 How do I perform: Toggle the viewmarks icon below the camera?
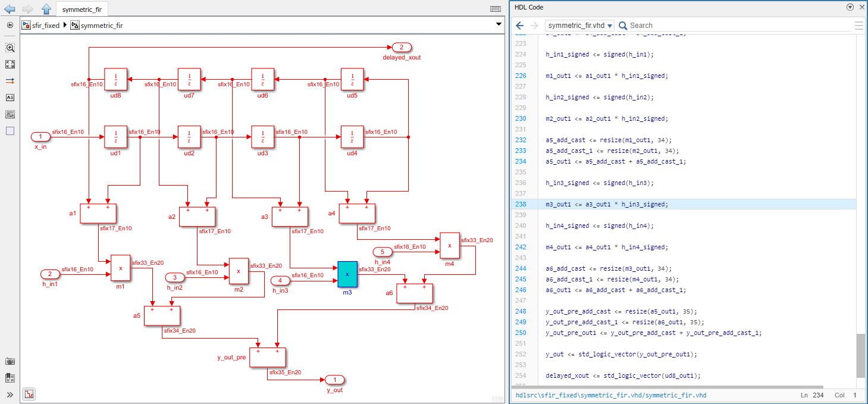(10, 378)
